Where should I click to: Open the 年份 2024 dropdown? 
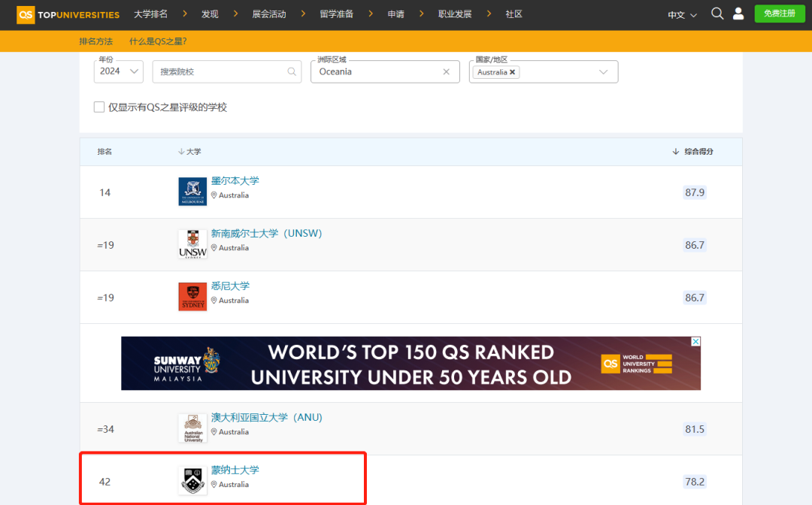pos(119,71)
